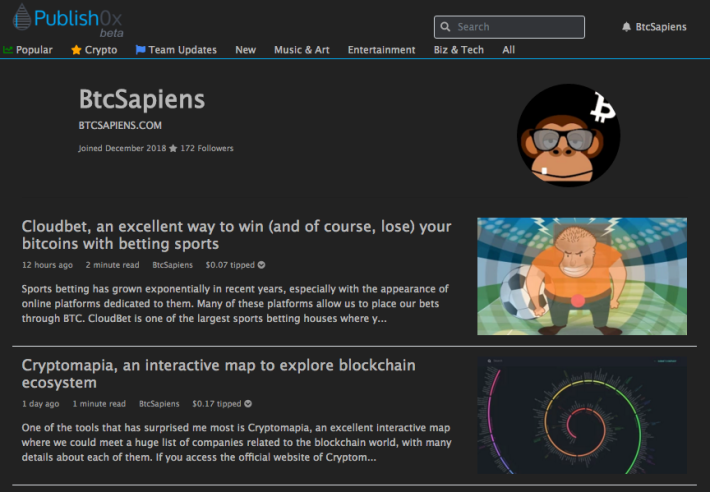Click the BtcSapiens profile heading
The width and height of the screenshot is (710, 492).
coord(142,99)
